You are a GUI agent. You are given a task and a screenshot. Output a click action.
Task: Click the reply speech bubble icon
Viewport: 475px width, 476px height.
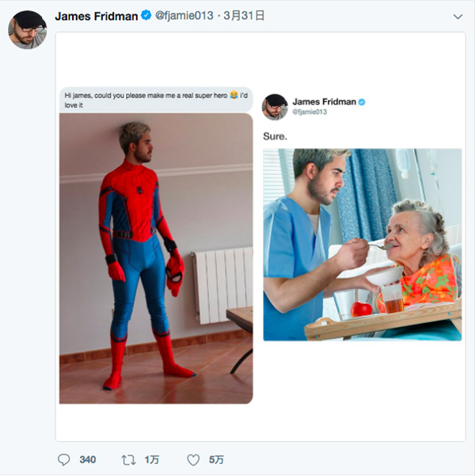coord(65,459)
